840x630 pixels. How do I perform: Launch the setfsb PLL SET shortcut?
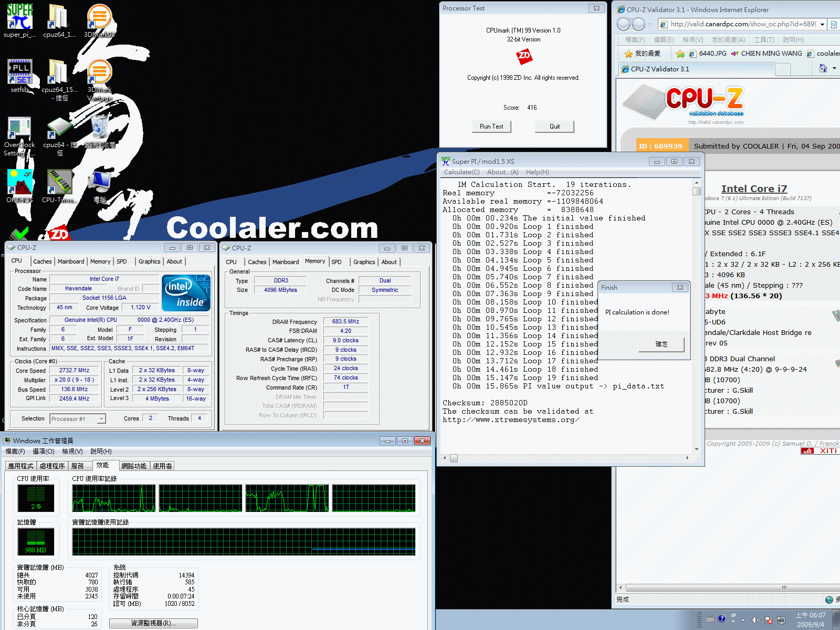tap(20, 76)
